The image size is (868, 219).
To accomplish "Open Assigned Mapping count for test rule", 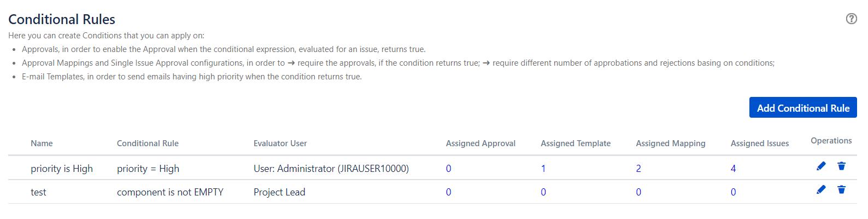I will (638, 192).
